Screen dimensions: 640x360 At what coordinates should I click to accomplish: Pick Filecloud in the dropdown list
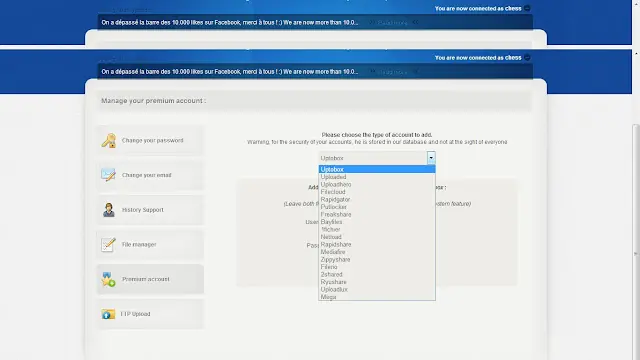377,192
